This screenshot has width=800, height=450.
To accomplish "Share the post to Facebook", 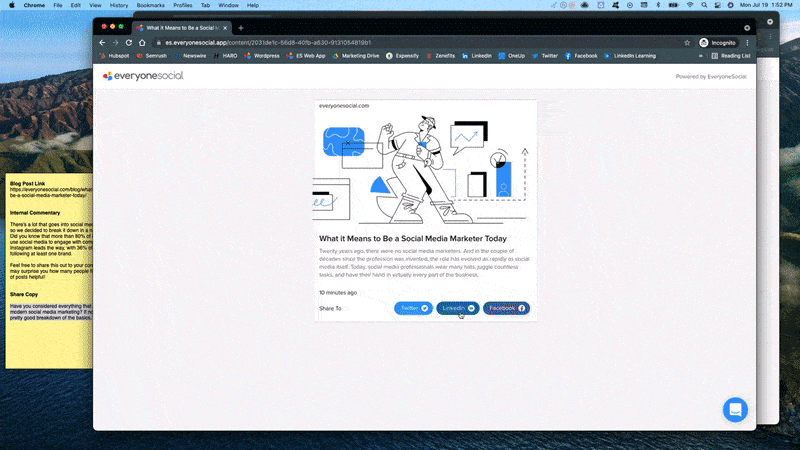I will click(506, 308).
